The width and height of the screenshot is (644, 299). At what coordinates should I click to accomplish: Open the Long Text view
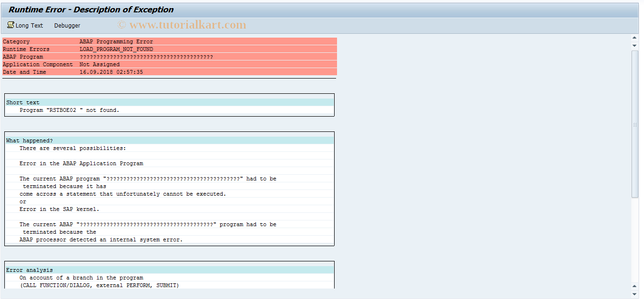pyautogui.click(x=25, y=25)
